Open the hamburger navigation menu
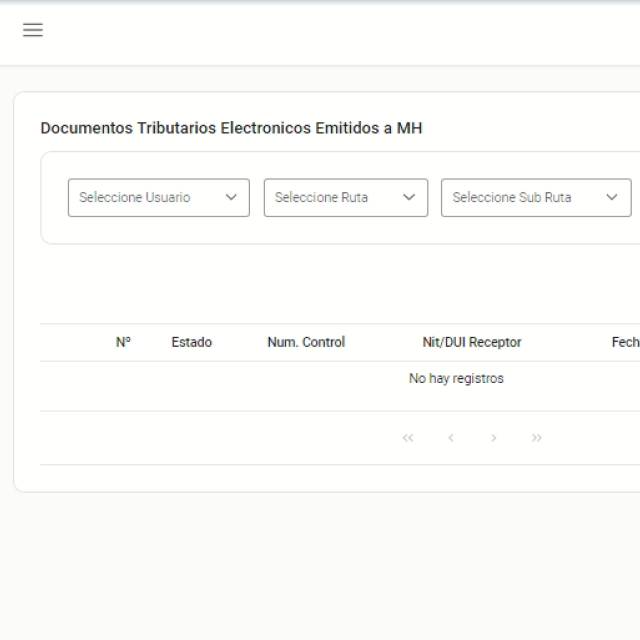This screenshot has height=640, width=640. click(33, 30)
